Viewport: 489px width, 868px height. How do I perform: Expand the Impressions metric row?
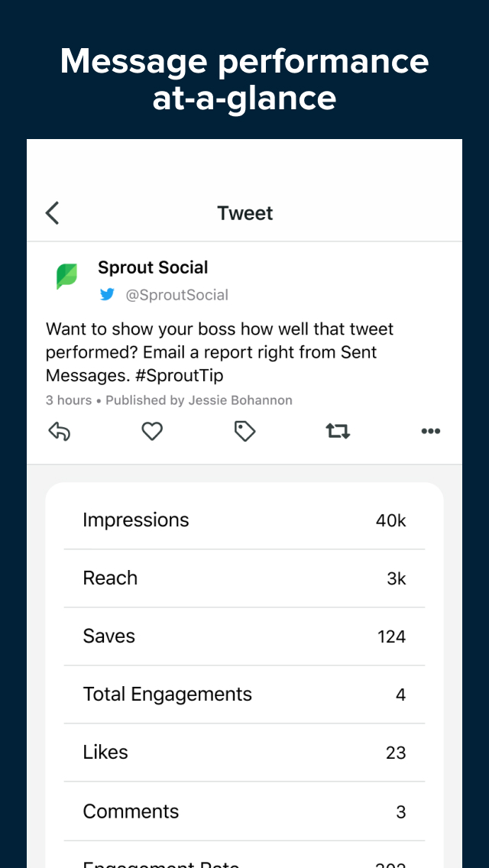(244, 520)
